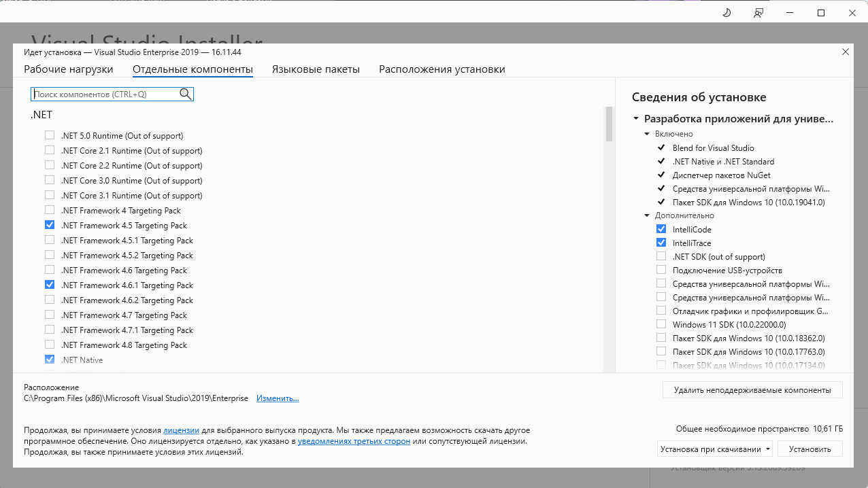Check .NET 5.0 Runtime (Out of support)
The width and height of the screenshot is (868, 488).
point(50,135)
